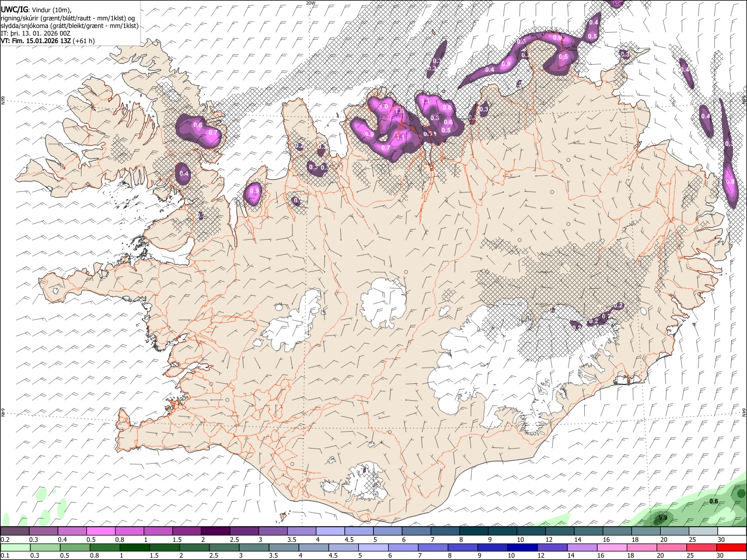Viewport: 747px width, 560px height.
Task: Pick the dark teal top-row swatch between 8 and 9
Action: tap(473, 531)
